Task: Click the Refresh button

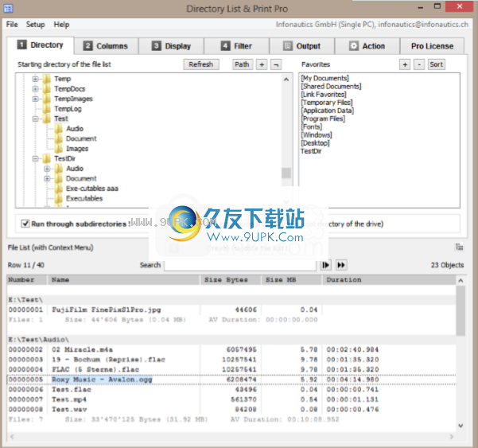Action: click(201, 64)
